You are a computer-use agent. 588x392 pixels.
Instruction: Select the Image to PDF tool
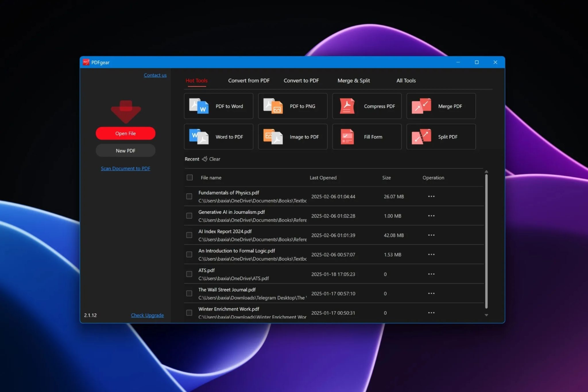click(293, 137)
